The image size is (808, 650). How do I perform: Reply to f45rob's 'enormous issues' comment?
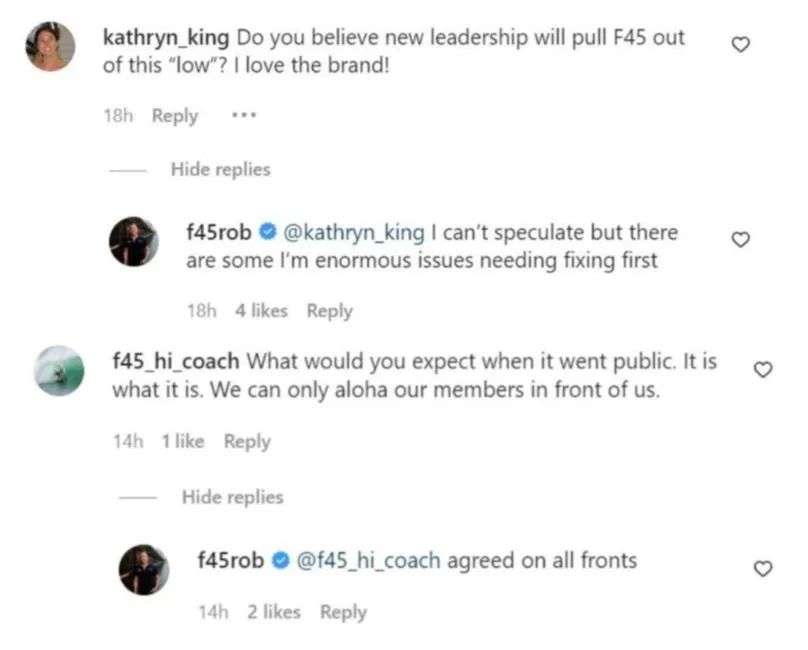click(x=329, y=311)
